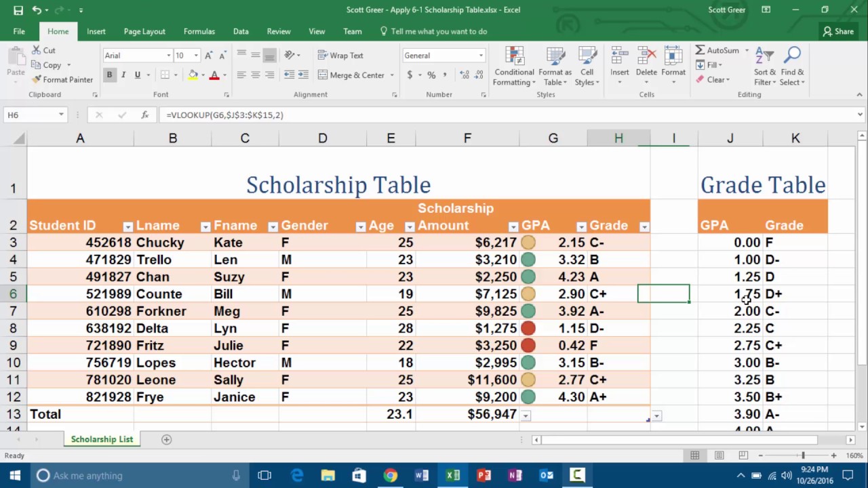The height and width of the screenshot is (488, 868).
Task: Activate the Format Painter brush
Action: pos(62,79)
